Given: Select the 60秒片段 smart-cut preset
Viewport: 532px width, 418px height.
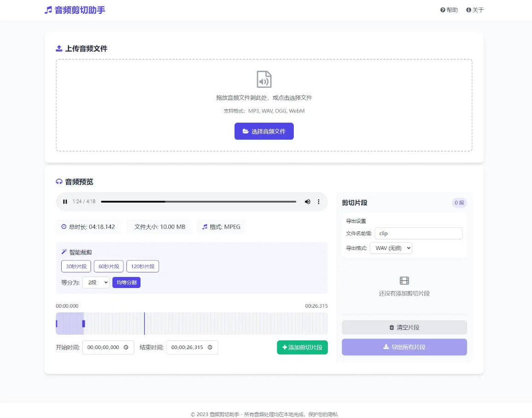Looking at the screenshot, I should click(109, 266).
